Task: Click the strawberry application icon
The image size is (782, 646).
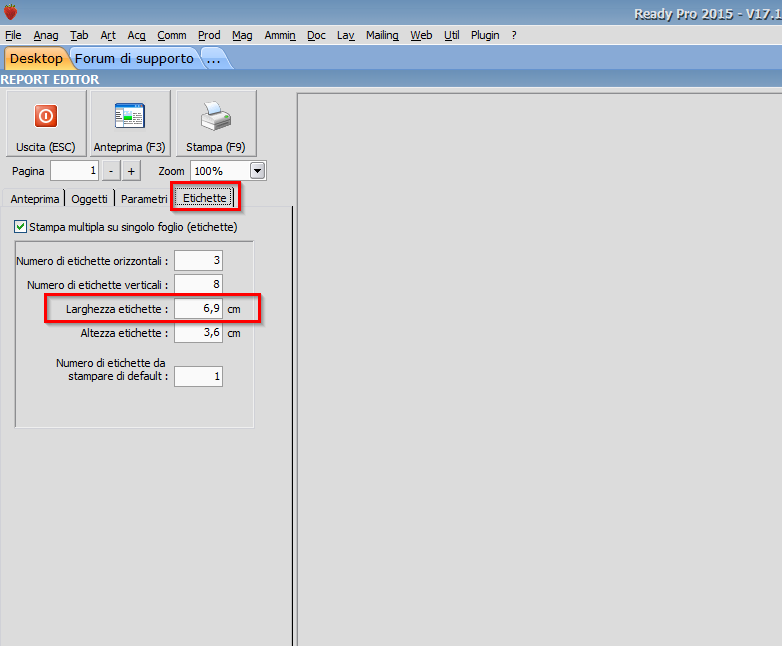Action: pyautogui.click(x=10, y=12)
